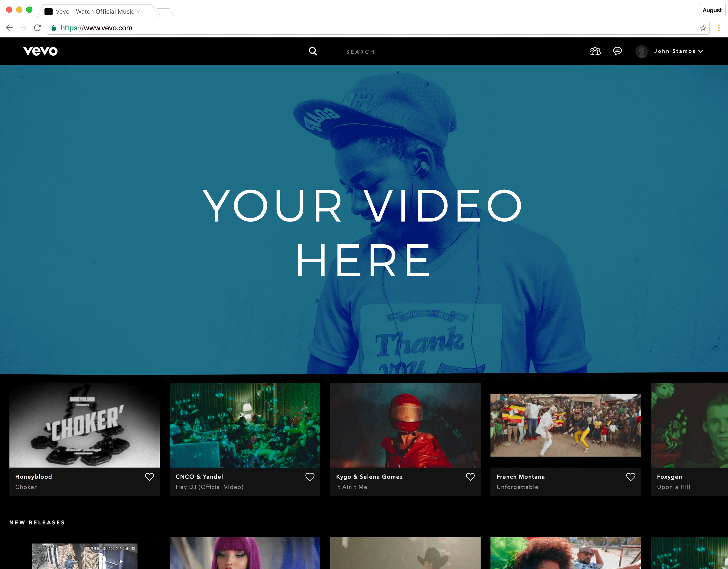
Task: Open the friends/people icon in the top bar
Action: click(595, 51)
